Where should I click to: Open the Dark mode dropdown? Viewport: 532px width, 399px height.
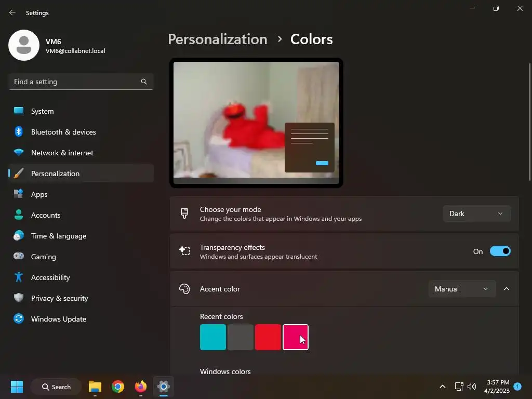point(476,214)
